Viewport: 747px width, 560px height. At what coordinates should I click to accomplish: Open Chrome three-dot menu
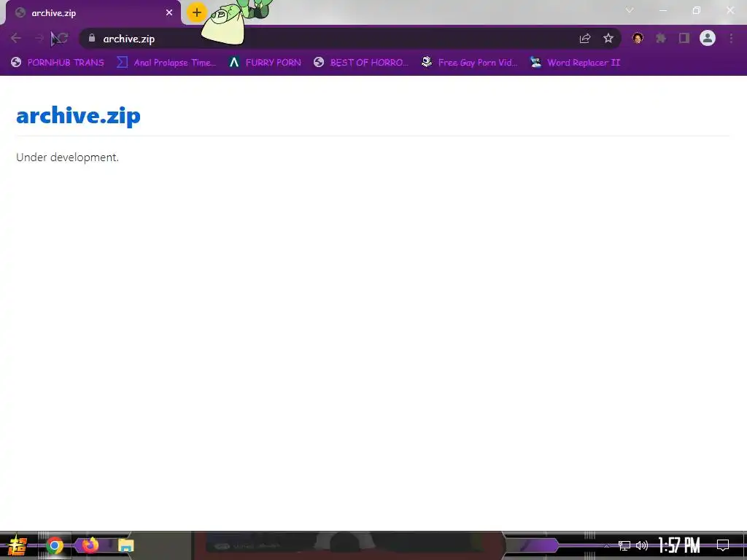coord(731,38)
